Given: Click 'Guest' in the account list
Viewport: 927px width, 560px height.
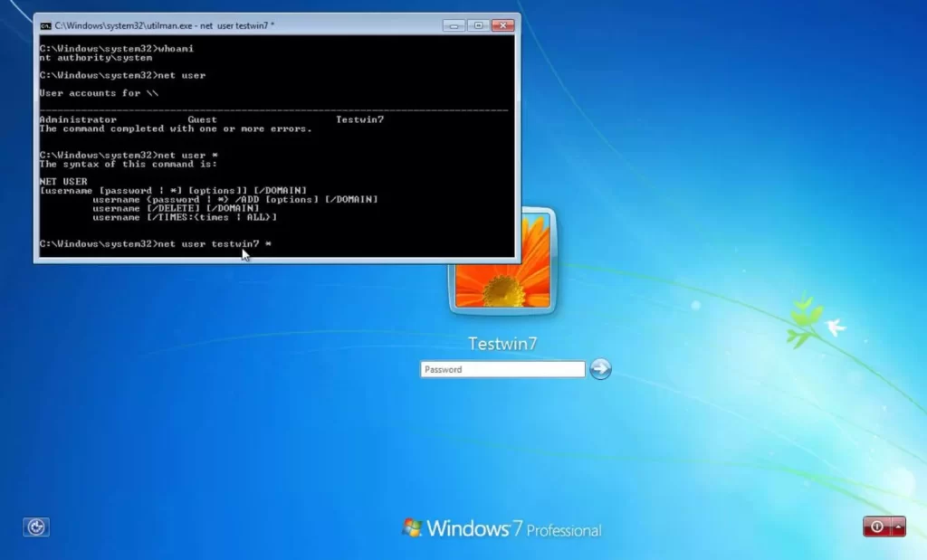Looking at the screenshot, I should pyautogui.click(x=202, y=119).
